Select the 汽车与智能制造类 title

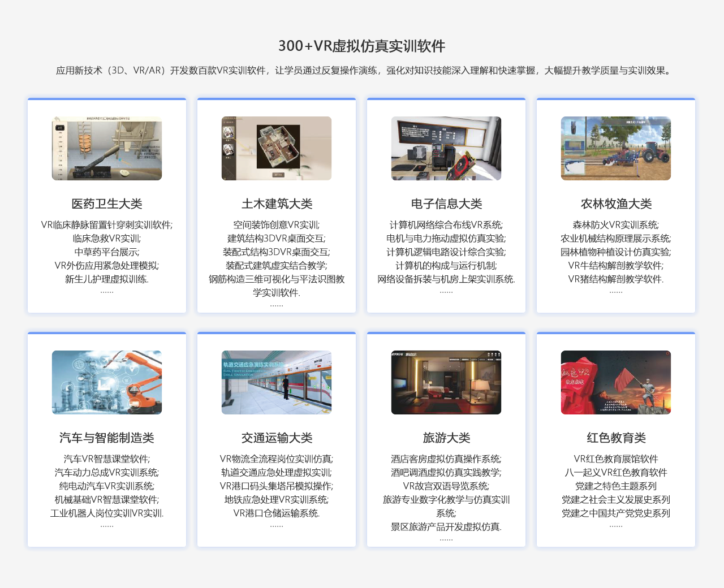(107, 438)
